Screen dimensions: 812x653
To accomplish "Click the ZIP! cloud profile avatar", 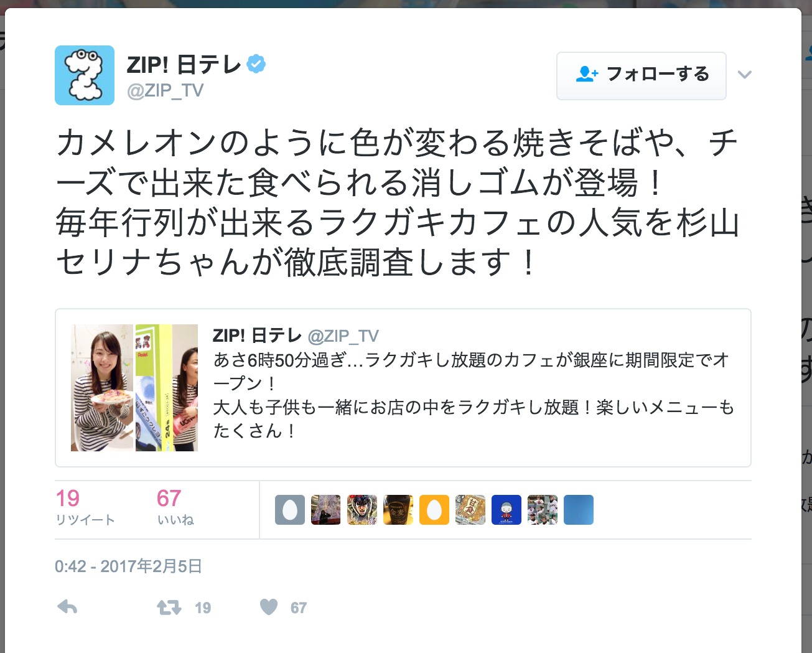I will click(85, 75).
